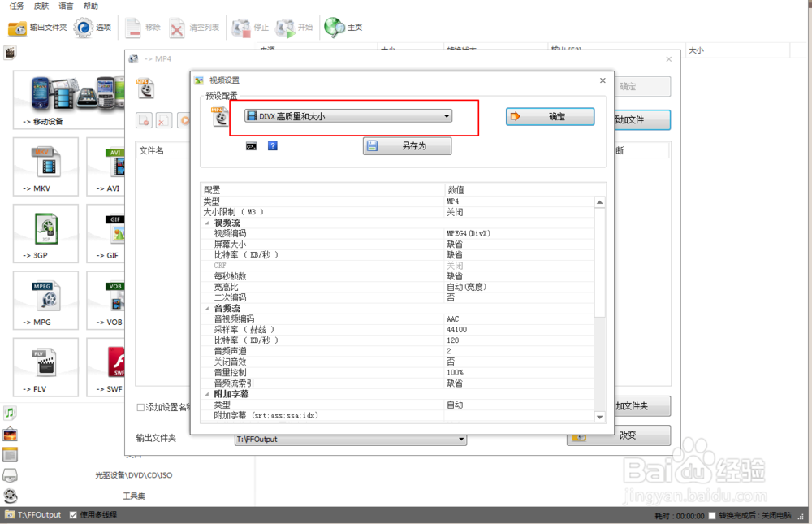The width and height of the screenshot is (812, 524).
Task: Click the 确定 button in MP4 window
Action: click(642, 87)
